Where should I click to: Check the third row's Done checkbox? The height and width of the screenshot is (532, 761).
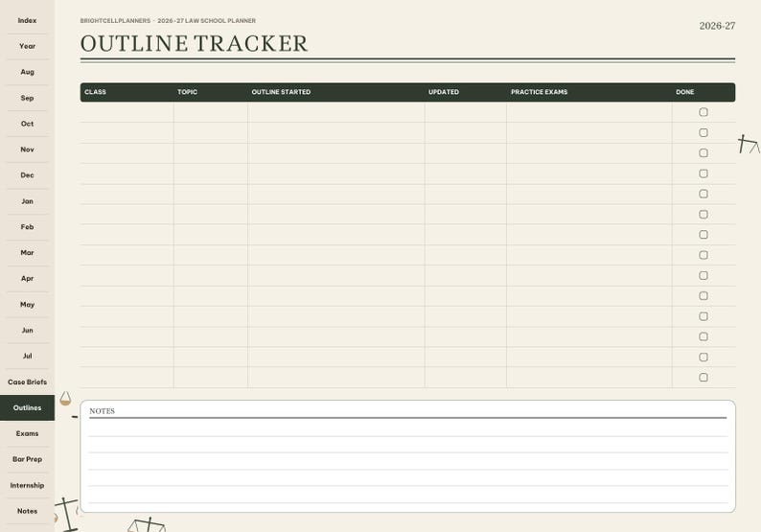click(703, 153)
